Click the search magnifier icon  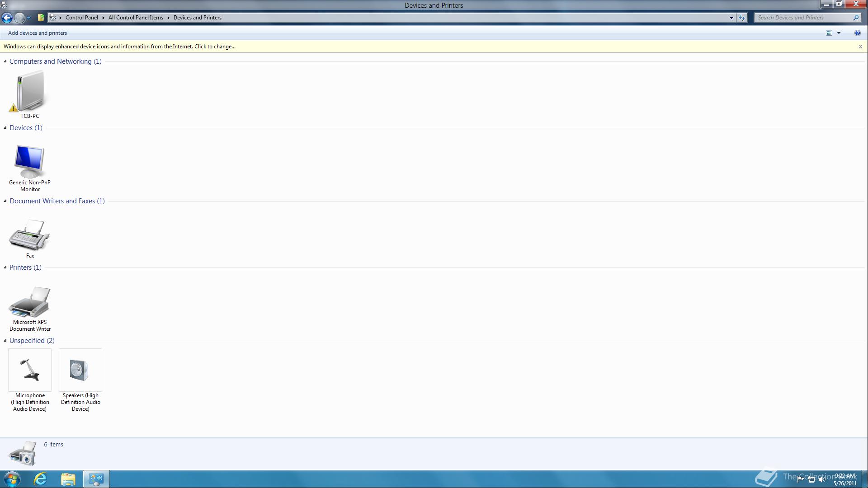(856, 18)
